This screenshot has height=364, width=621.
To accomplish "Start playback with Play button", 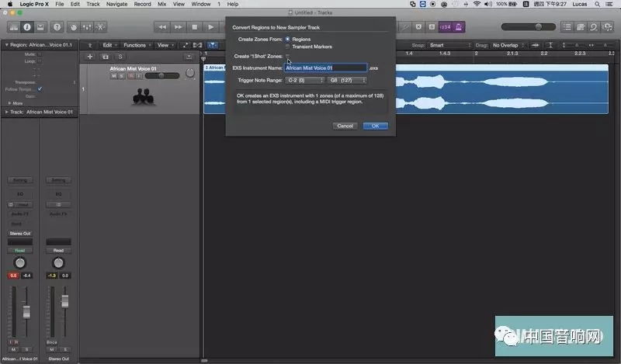I will pyautogui.click(x=210, y=27).
